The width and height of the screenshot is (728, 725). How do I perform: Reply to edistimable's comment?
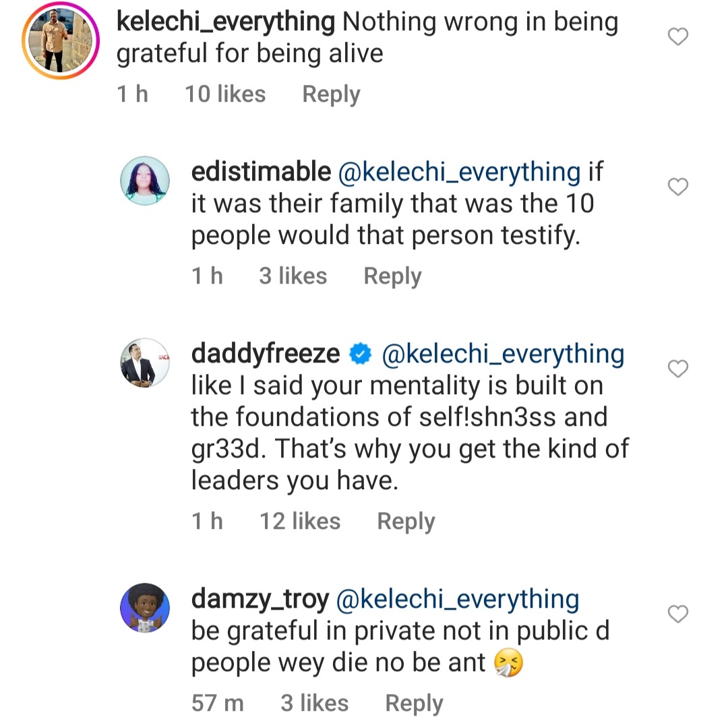tap(392, 276)
